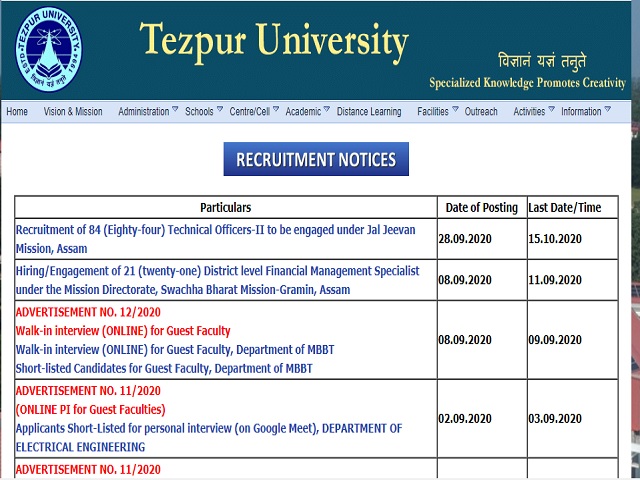This screenshot has width=640, height=480.
Task: Expand the Facilities dropdown arrow
Action: click(x=455, y=109)
